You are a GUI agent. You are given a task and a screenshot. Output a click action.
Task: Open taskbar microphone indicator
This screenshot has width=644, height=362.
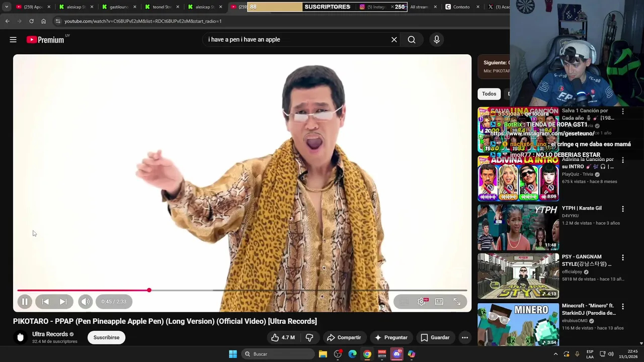(577, 354)
